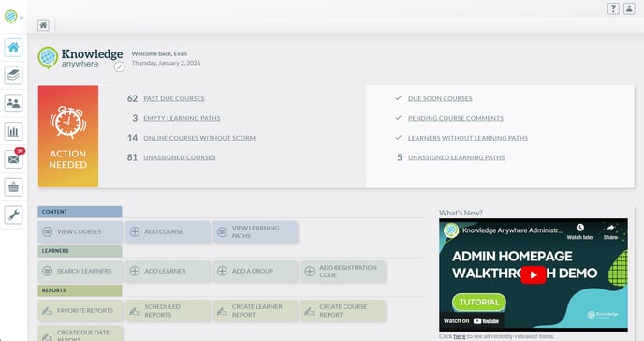Expand sidebar using double chevron arrow
The width and height of the screenshot is (644, 341).
coord(22,17)
